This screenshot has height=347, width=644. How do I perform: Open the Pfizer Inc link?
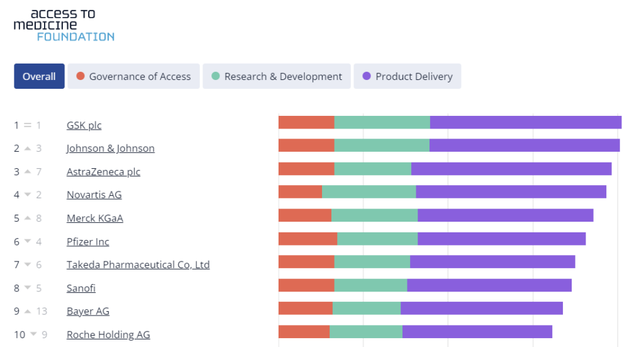pos(88,241)
